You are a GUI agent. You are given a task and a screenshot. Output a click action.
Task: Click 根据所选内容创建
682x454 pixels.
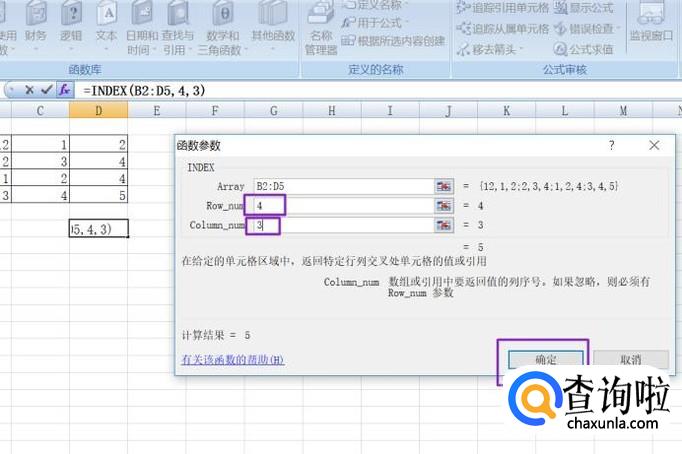point(393,41)
